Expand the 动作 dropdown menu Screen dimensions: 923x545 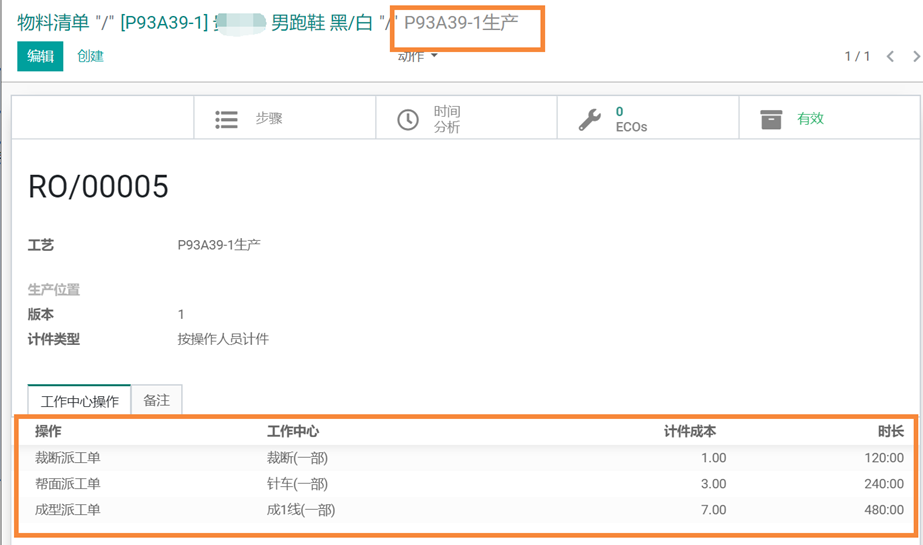(x=419, y=57)
